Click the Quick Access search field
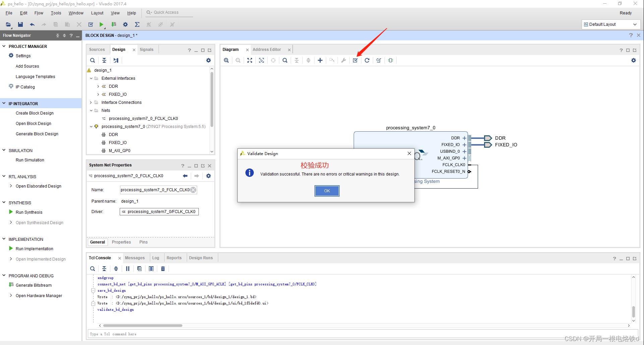The height and width of the screenshot is (345, 644). [169, 12]
